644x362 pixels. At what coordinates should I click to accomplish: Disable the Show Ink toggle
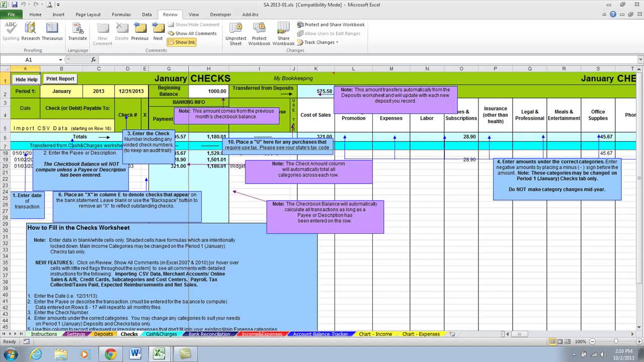[182, 42]
